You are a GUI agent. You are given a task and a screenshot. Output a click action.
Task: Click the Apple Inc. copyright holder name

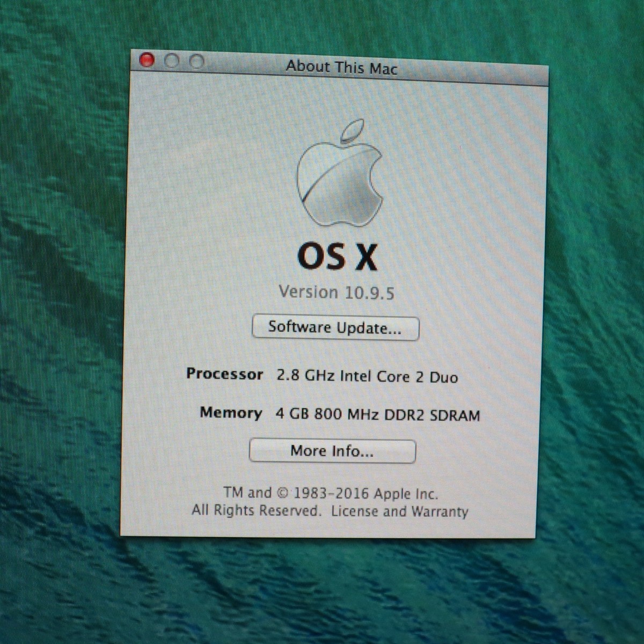406,494
